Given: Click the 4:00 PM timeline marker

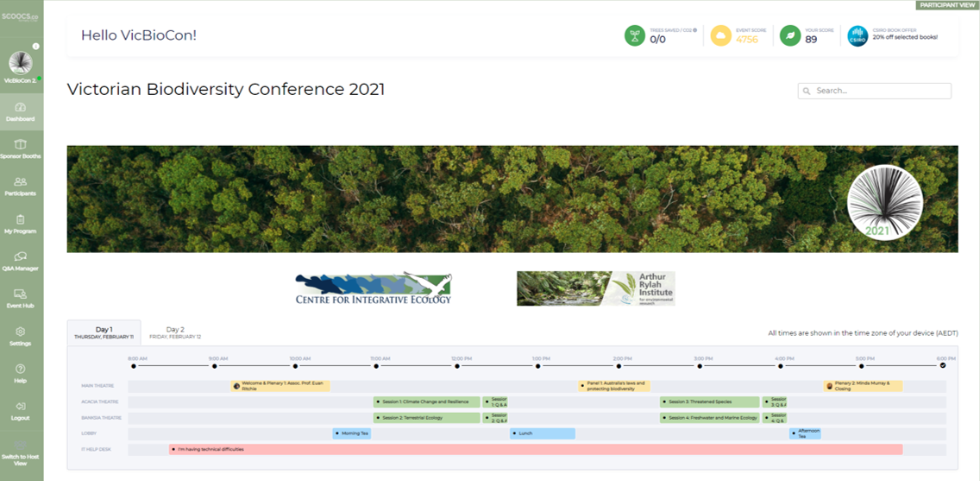Looking at the screenshot, I should coord(781,366).
